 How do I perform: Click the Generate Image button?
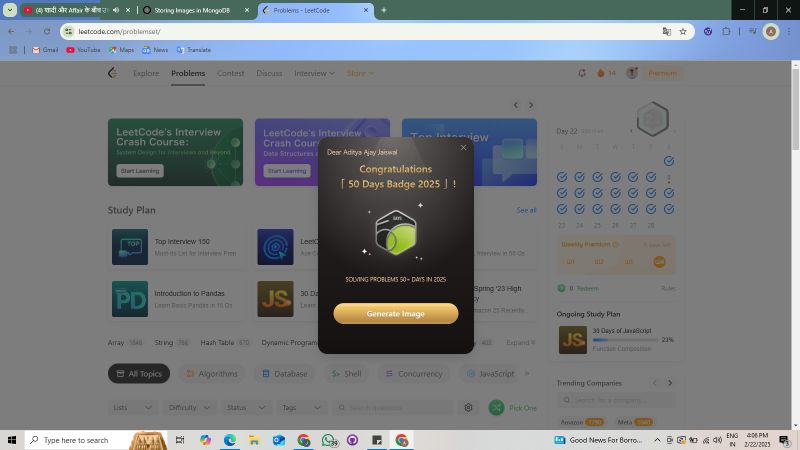click(395, 313)
